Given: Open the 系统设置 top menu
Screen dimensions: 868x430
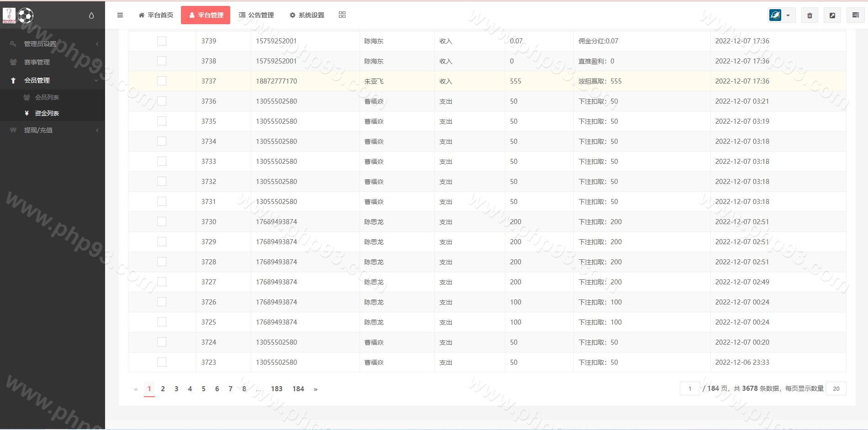Looking at the screenshot, I should [307, 15].
